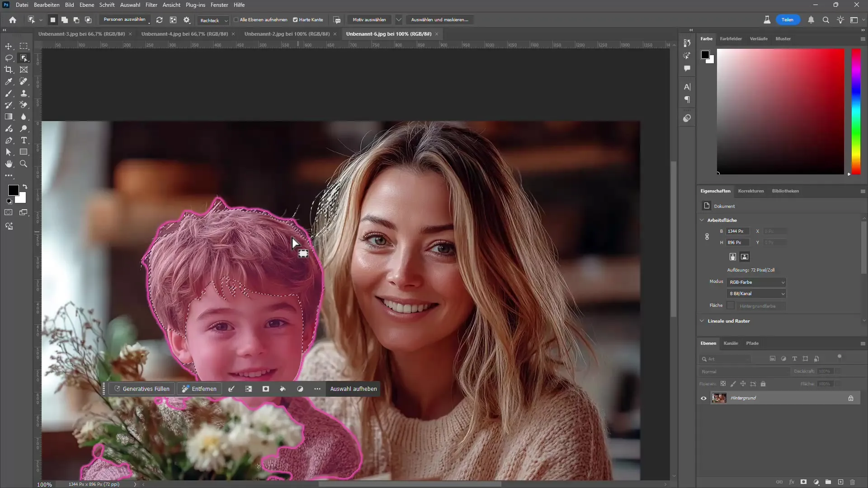Image resolution: width=868 pixels, height=488 pixels.
Task: Select the Hand tool
Action: (x=9, y=164)
